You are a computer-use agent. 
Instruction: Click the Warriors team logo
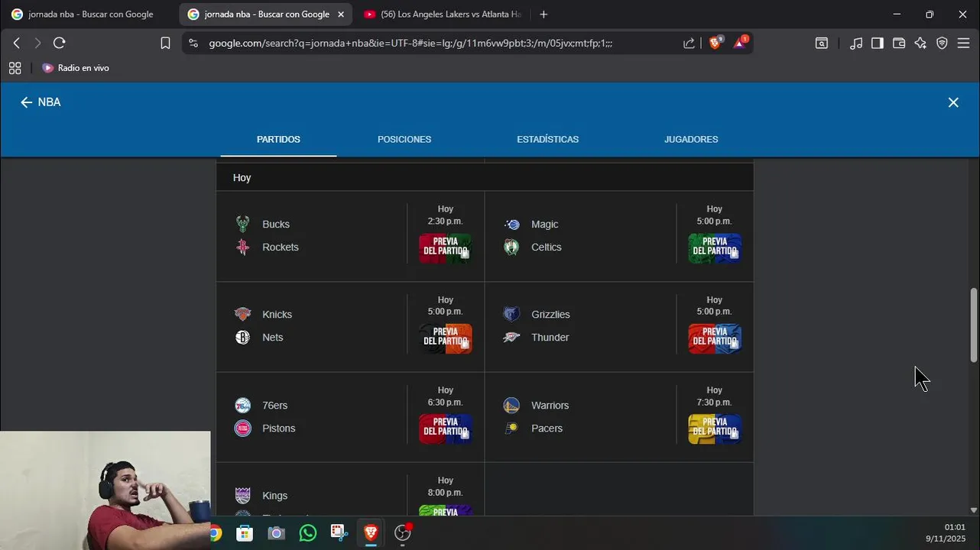coord(511,405)
